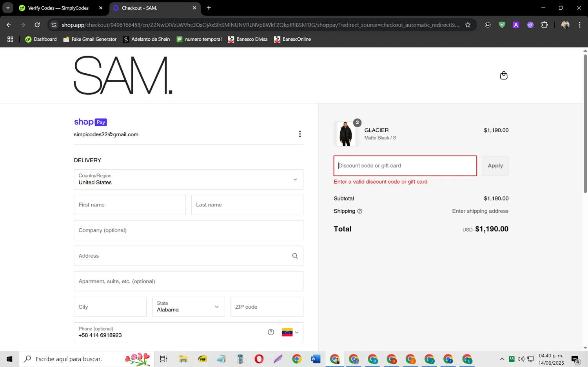This screenshot has width=588, height=367.
Task: Open the BanescOnline bookmark
Action: pyautogui.click(x=292, y=39)
